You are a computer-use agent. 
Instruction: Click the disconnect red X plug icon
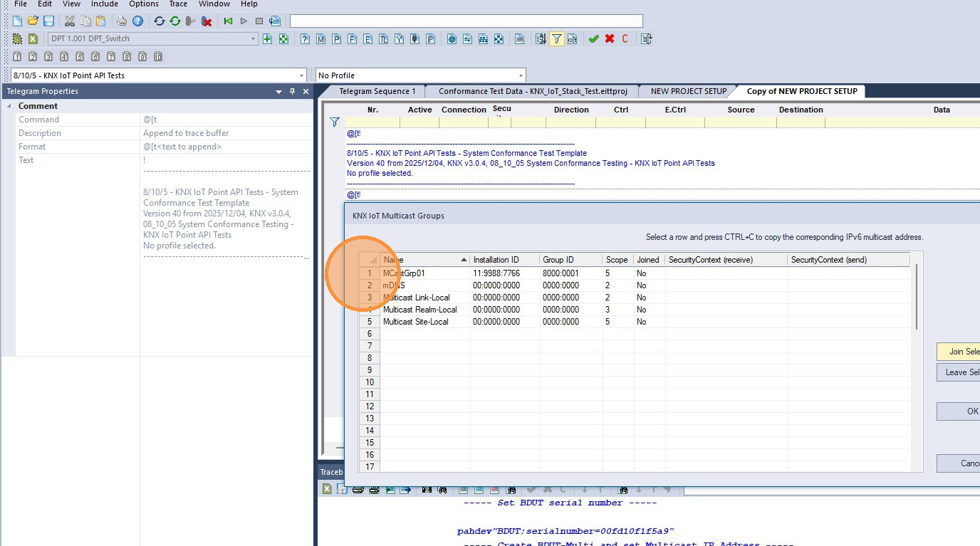tap(207, 21)
